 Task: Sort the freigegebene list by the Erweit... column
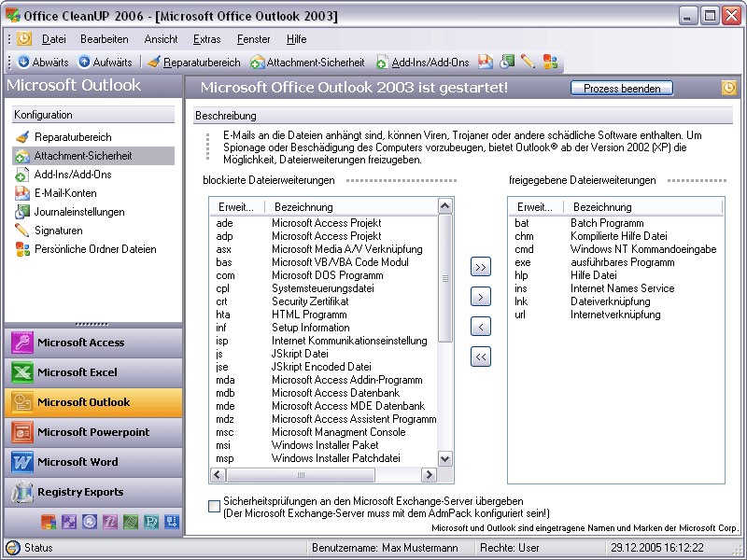click(536, 207)
